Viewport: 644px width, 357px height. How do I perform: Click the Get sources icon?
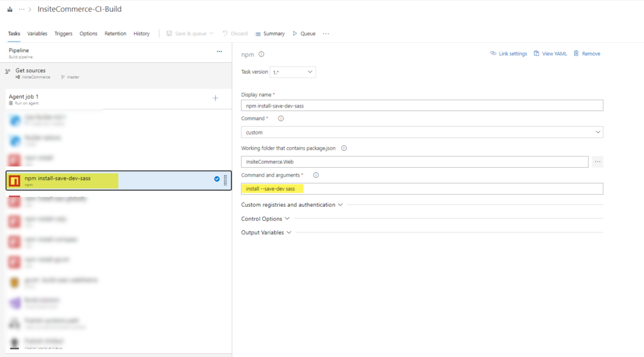[8, 71]
